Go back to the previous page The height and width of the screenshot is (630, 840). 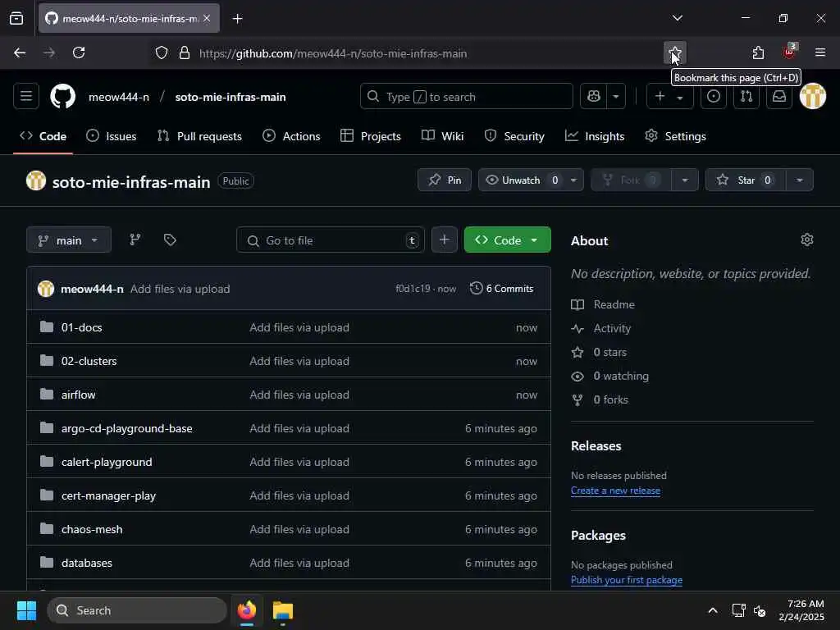coord(20,53)
